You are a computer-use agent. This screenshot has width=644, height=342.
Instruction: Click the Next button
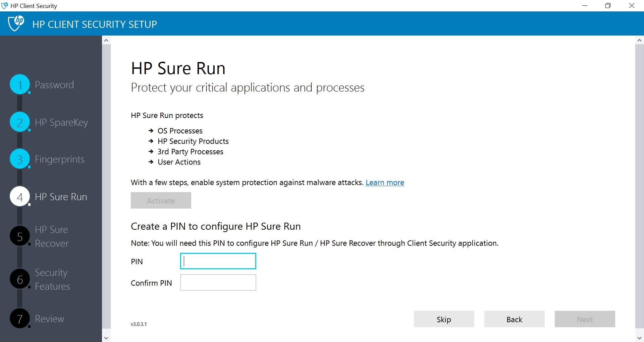point(585,319)
